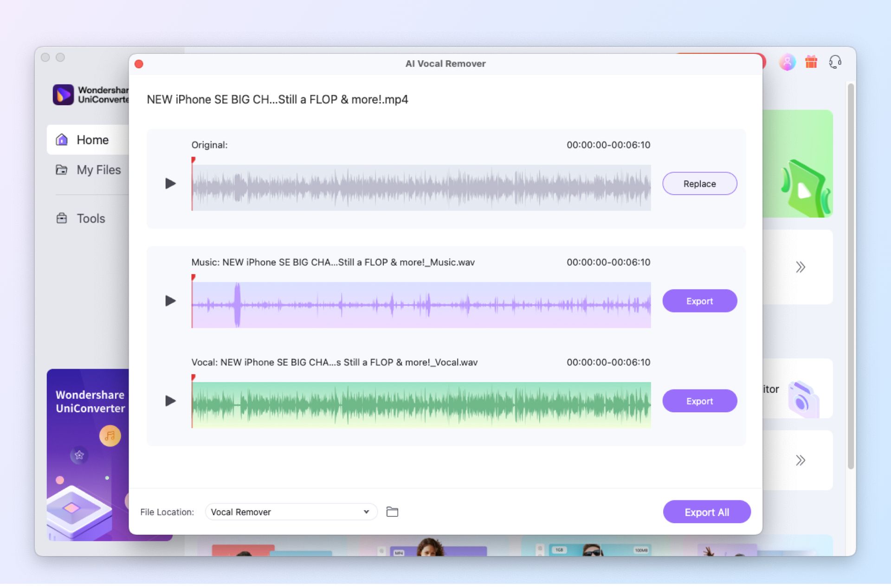Click the Export All button
Screen dimensions: 891x588
click(x=707, y=512)
